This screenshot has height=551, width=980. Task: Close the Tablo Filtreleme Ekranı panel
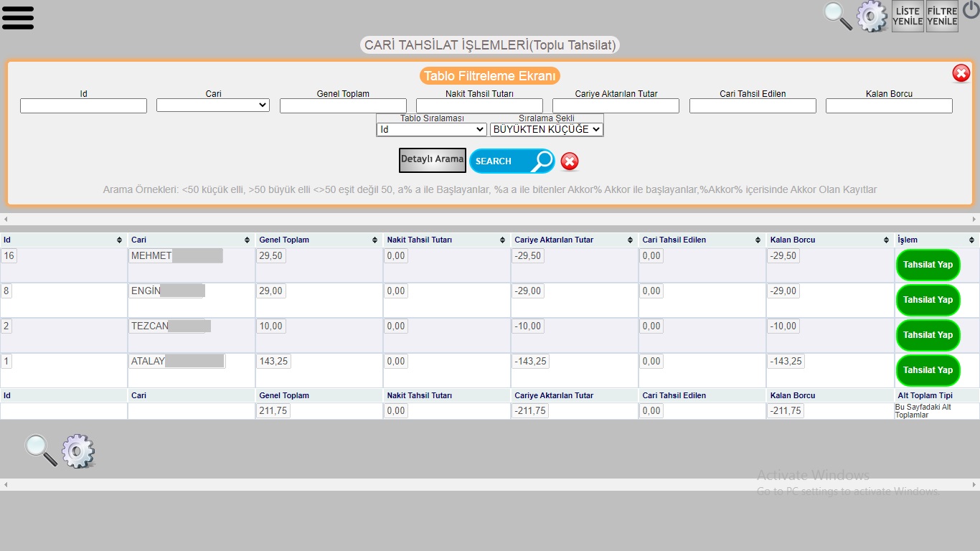point(961,73)
